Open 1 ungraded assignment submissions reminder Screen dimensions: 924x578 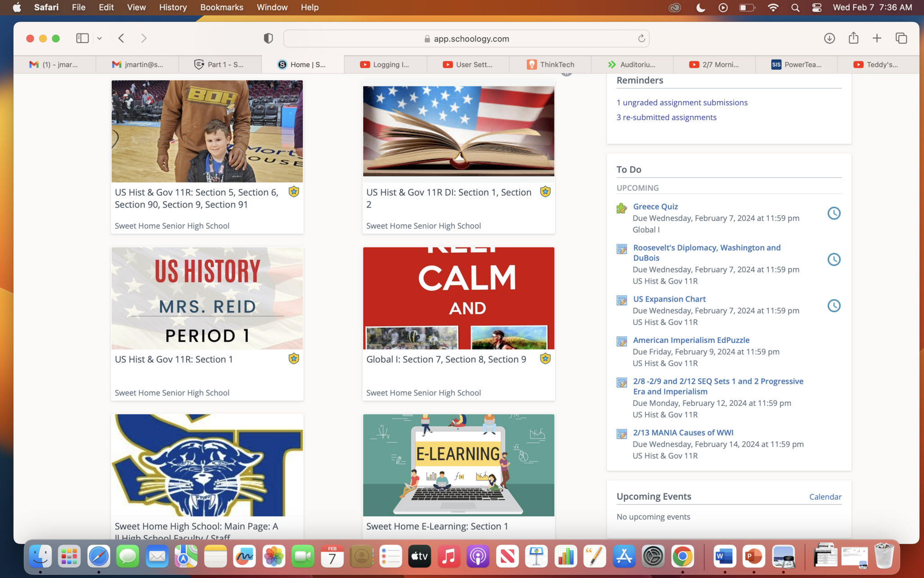682,103
